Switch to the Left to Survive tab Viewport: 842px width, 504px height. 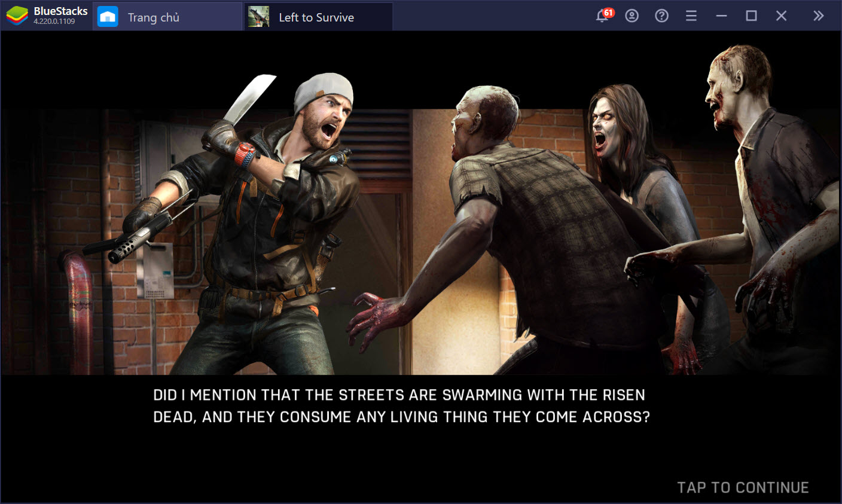click(x=318, y=17)
